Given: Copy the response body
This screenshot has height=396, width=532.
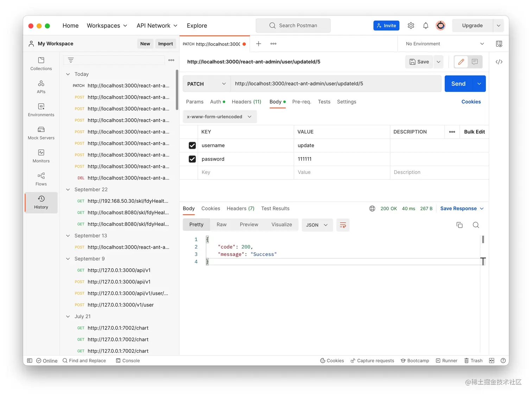Looking at the screenshot, I should pos(460,225).
